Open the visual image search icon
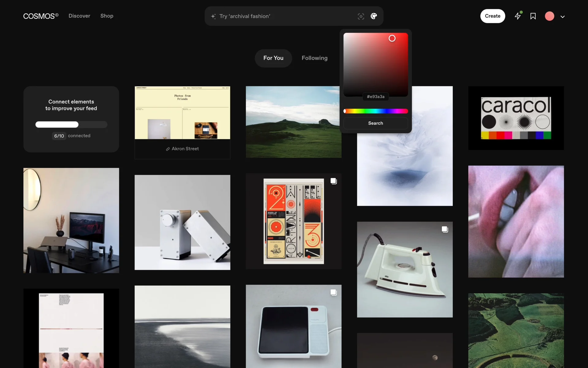Viewport: 588px width, 368px height. pos(361,16)
